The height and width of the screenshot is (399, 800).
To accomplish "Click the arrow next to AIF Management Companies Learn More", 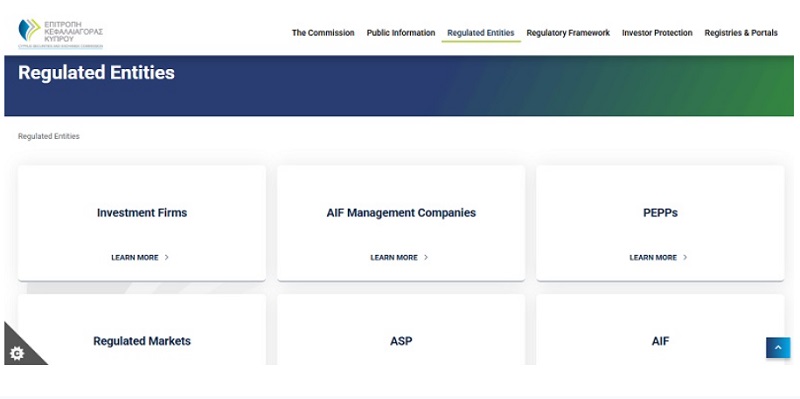I will click(x=426, y=258).
